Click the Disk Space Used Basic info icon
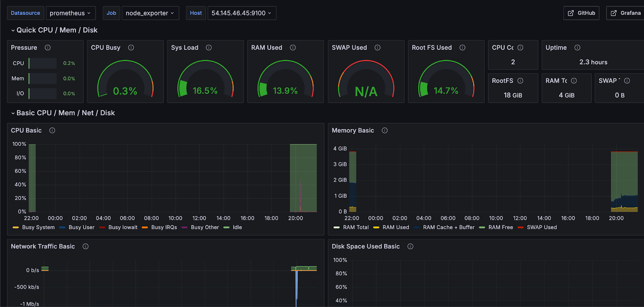The width and height of the screenshot is (644, 307). (x=410, y=247)
